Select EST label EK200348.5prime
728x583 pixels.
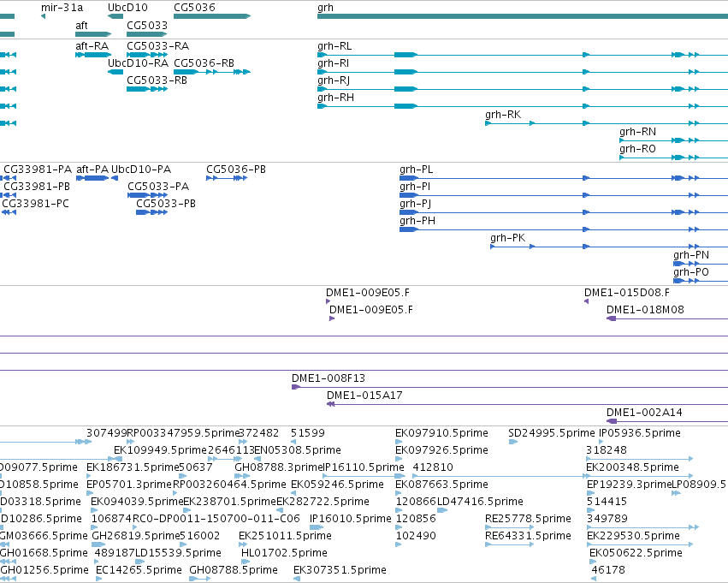pyautogui.click(x=632, y=467)
